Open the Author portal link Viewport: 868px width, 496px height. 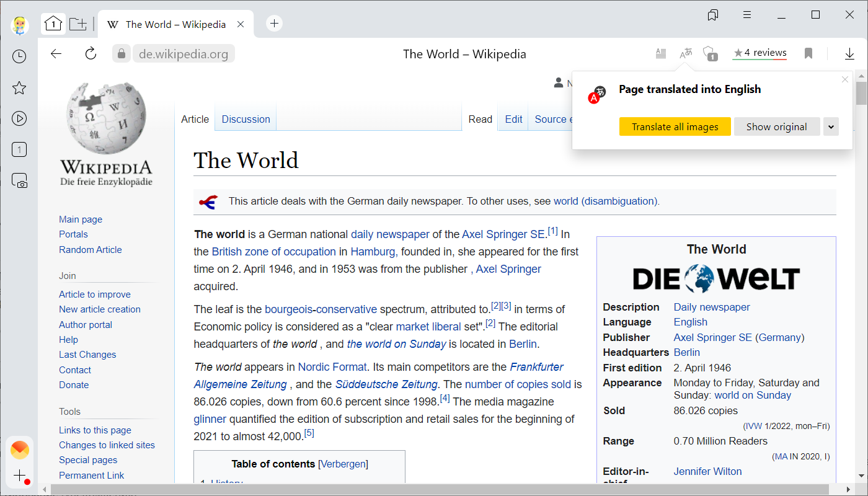pos(86,324)
